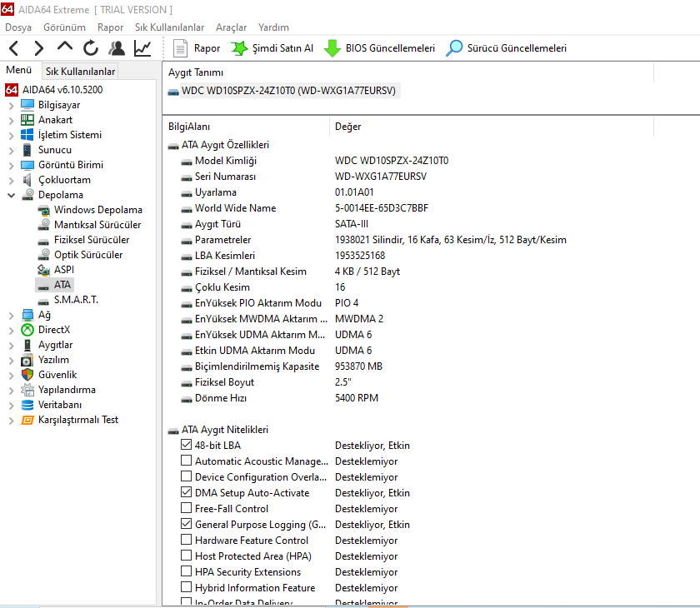The image size is (700, 608).
Task: Select Windows Depolama in the tree
Action: (98, 210)
